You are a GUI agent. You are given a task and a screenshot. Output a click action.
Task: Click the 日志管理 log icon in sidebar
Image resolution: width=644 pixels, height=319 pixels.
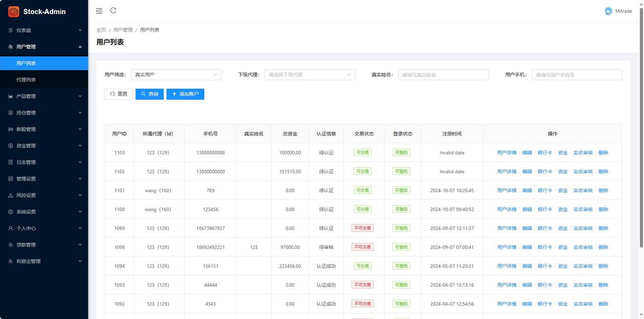[11, 162]
